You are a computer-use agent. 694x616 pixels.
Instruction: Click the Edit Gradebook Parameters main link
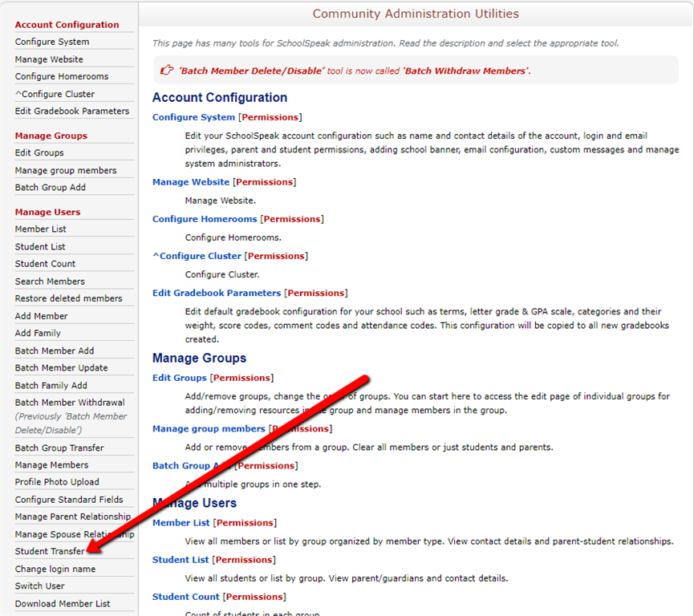coord(217,293)
